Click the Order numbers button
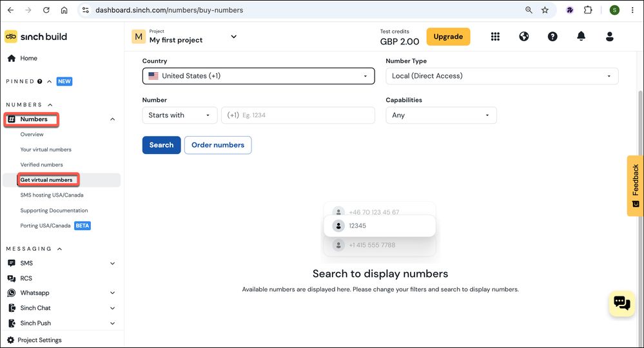This screenshot has width=644, height=348. coord(218,145)
